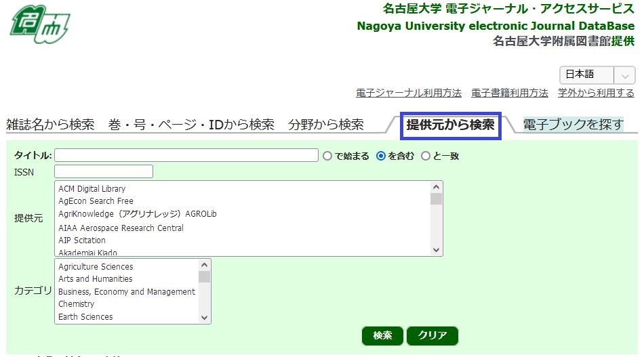Image resolution: width=644 pixels, height=357 pixels.
Task: Select the を含む radio button
Action: [381, 156]
